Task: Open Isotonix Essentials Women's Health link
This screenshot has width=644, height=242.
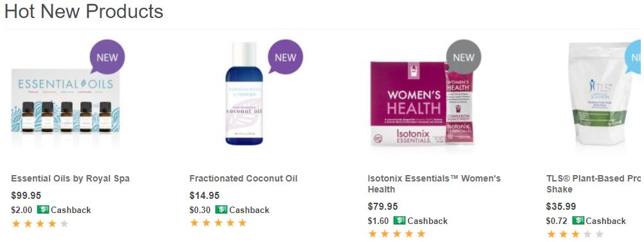Action: [434, 184]
